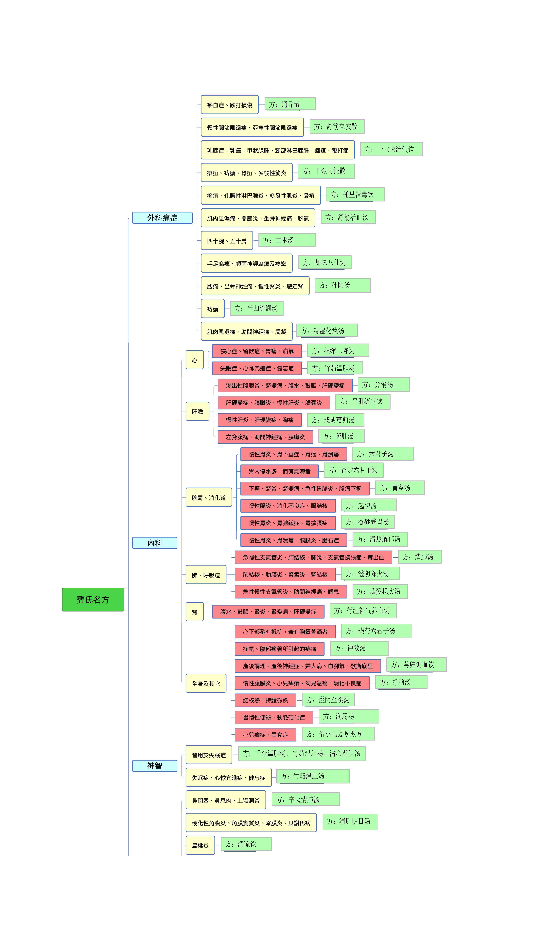
Task: Click the label 方:当归连翘汤
Action: tap(257, 308)
